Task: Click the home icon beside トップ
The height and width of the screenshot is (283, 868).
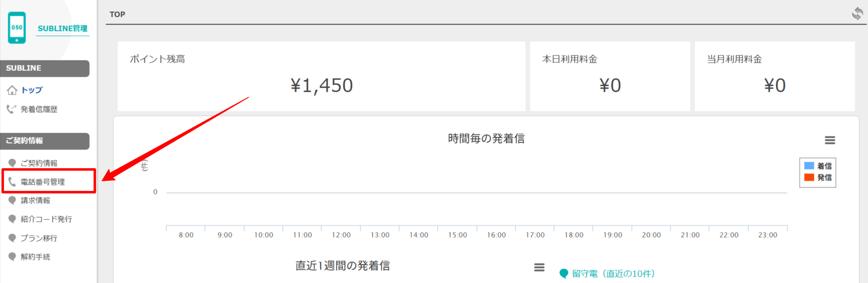Action: (x=12, y=90)
